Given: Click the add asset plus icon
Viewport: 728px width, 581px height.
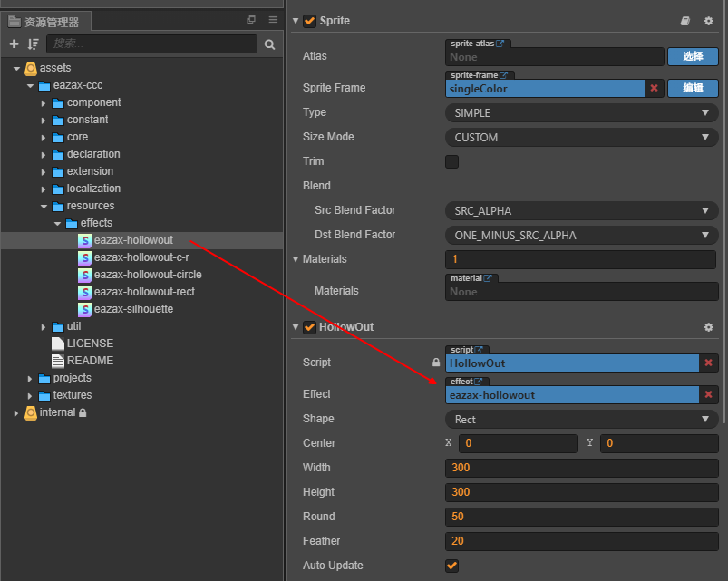Looking at the screenshot, I should 14,44.
